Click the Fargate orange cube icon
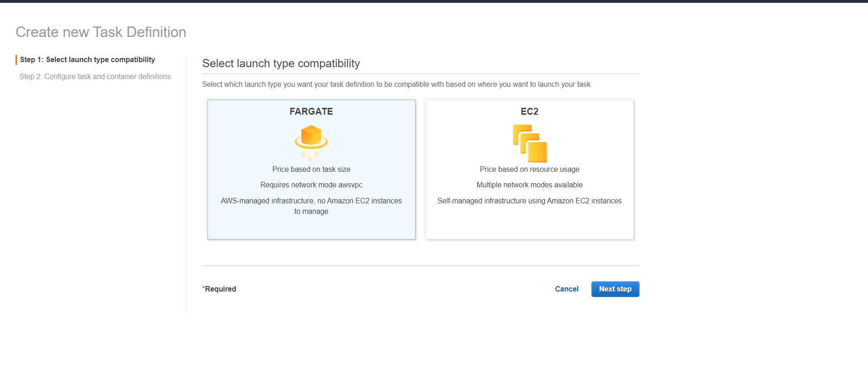 click(x=311, y=138)
